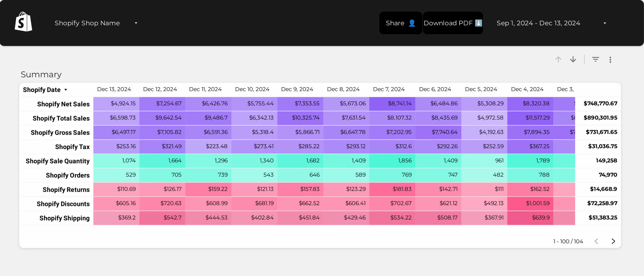Viewport: 644px width, 276px height.
Task: Click Dec 7 Shopify Sale Quantity cell
Action: pos(405,161)
